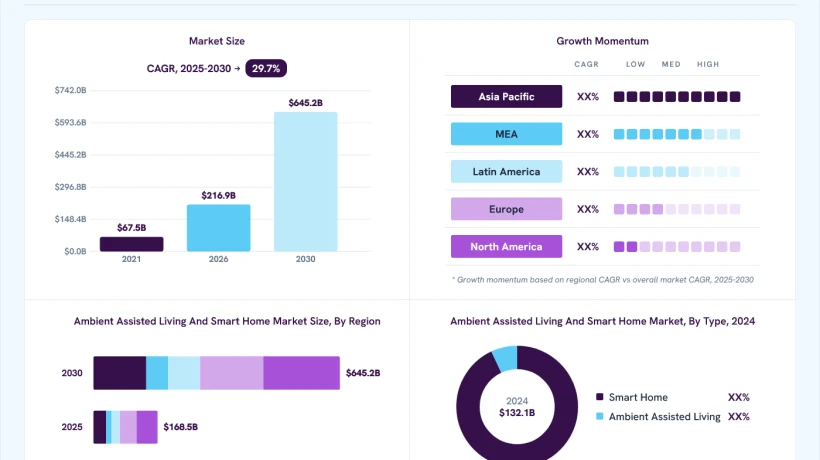The image size is (820, 460).
Task: Click the $168.5B value beside 2025 bar
Action: (x=180, y=427)
